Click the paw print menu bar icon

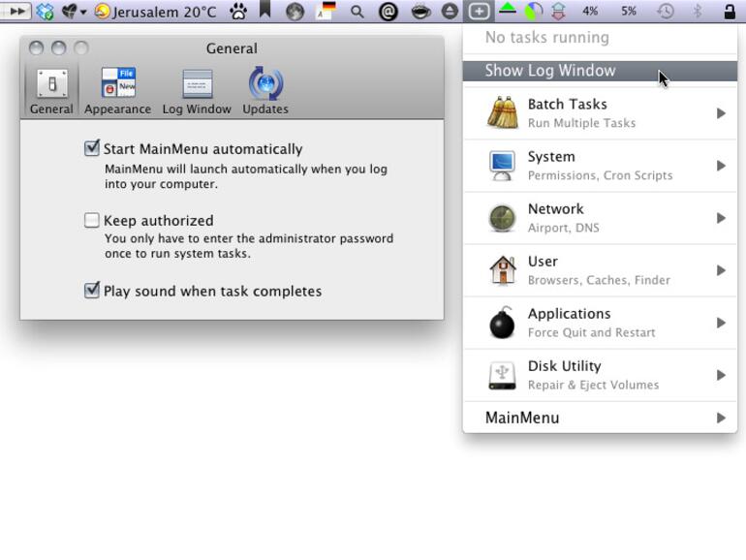pyautogui.click(x=238, y=11)
